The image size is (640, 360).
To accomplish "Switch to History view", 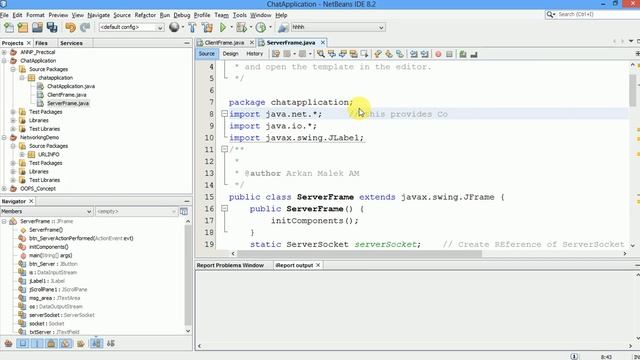I will coord(254,54).
